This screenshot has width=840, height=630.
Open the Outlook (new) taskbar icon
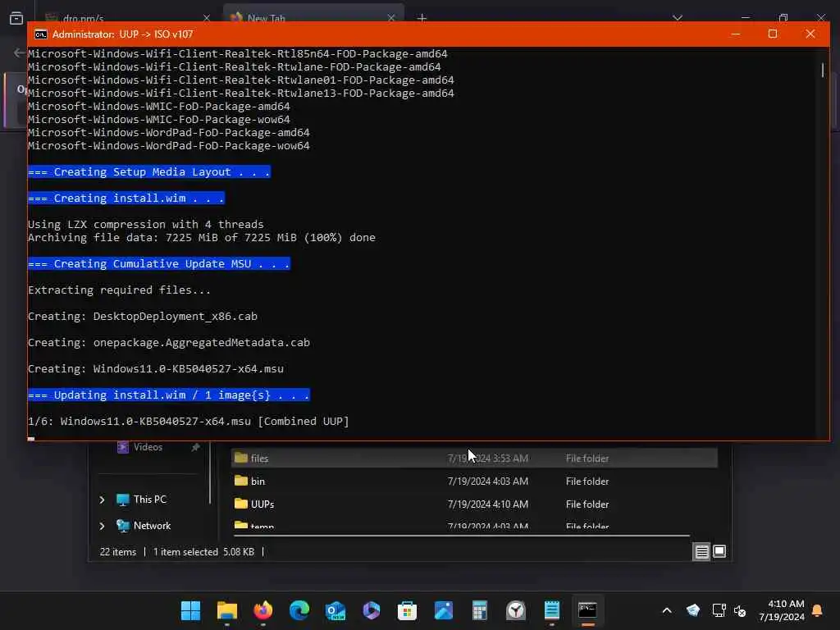[x=336, y=610]
